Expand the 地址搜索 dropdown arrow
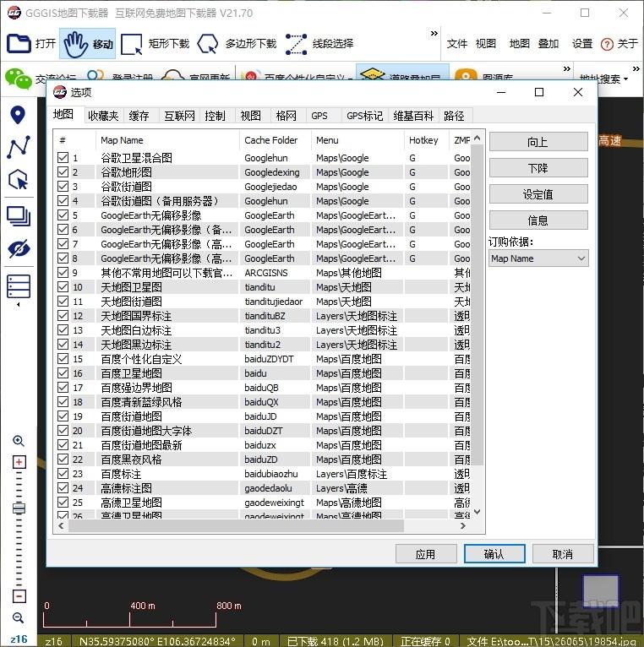 [625, 79]
